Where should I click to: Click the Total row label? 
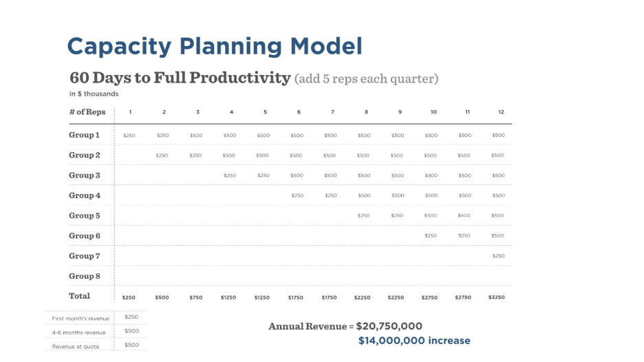click(x=80, y=296)
